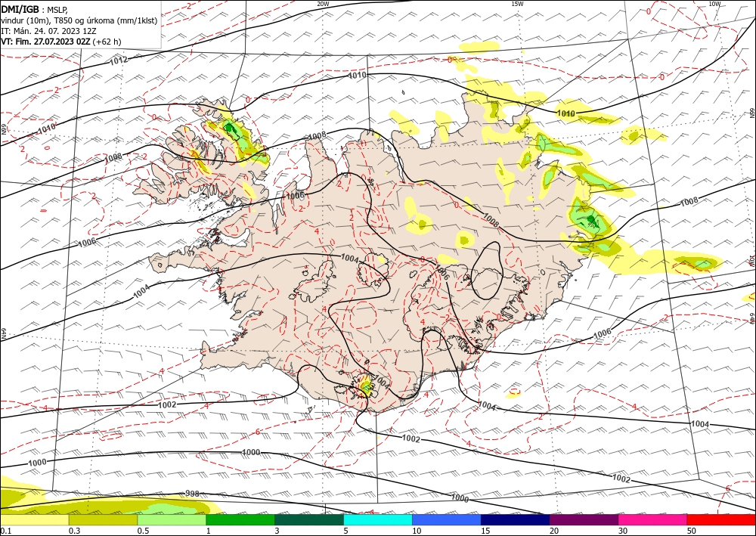Click the green 1–3 mm legend swatch

click(x=240, y=519)
